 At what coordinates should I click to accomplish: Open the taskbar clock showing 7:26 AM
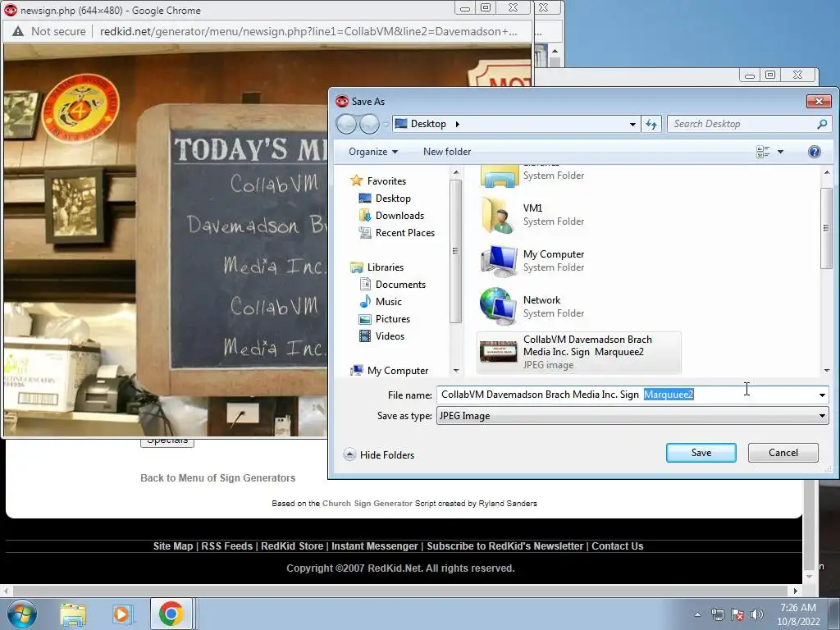798,614
